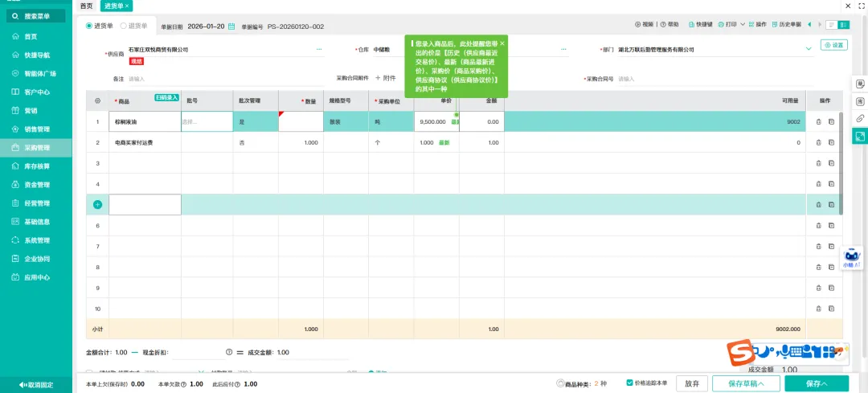Open 库存核算 in the sidebar menu
This screenshot has height=393, width=868.
pyautogui.click(x=36, y=166)
